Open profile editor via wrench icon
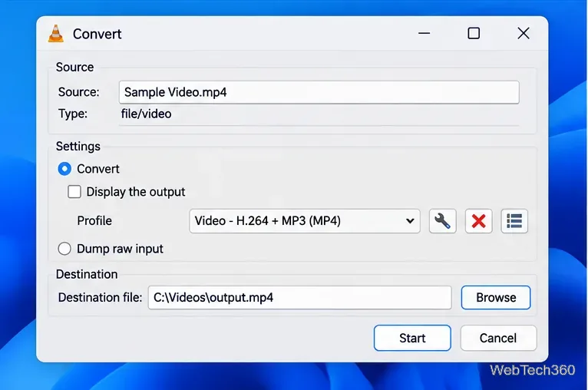 click(442, 221)
